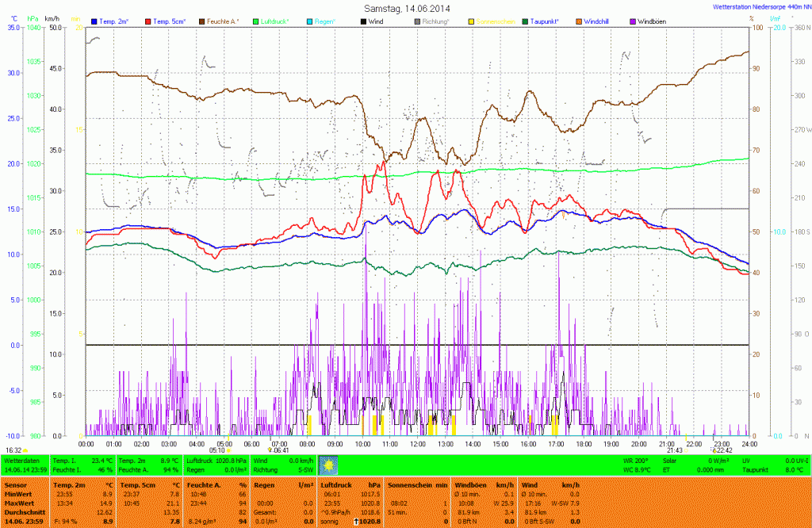Click the Sensor column header in table
Viewport: 812px width, 528px height.
click(x=16, y=483)
